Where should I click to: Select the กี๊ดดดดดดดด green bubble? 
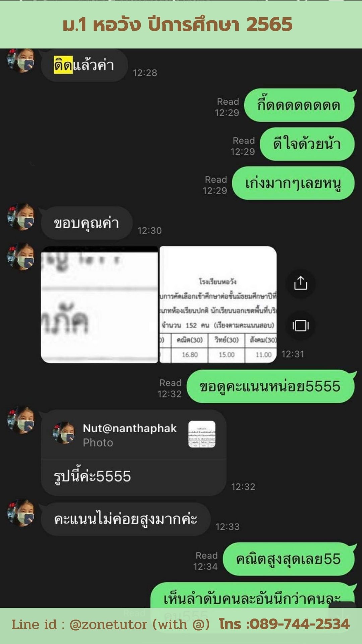click(x=299, y=105)
